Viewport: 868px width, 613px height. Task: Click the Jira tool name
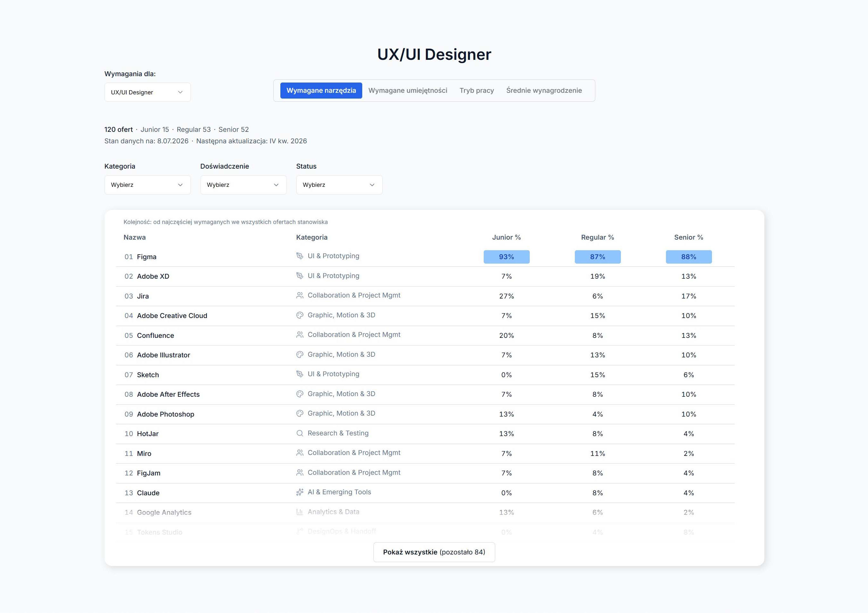(x=143, y=296)
